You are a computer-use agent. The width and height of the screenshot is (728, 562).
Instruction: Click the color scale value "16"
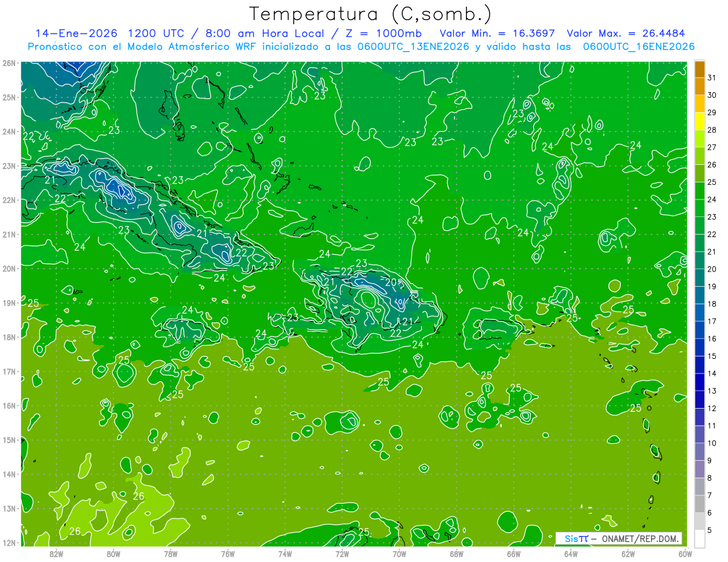tap(712, 339)
